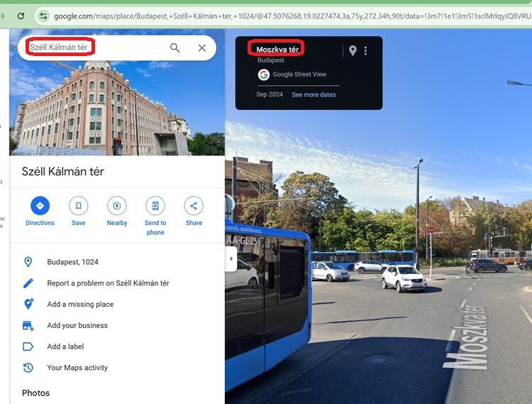Clear the search with X icon
Viewport: 532px width, 404px height.
[x=202, y=48]
